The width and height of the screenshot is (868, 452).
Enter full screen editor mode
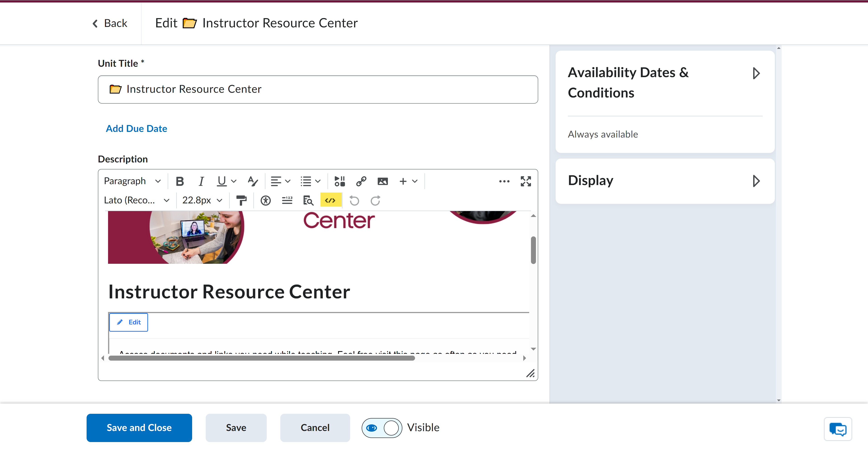point(525,181)
